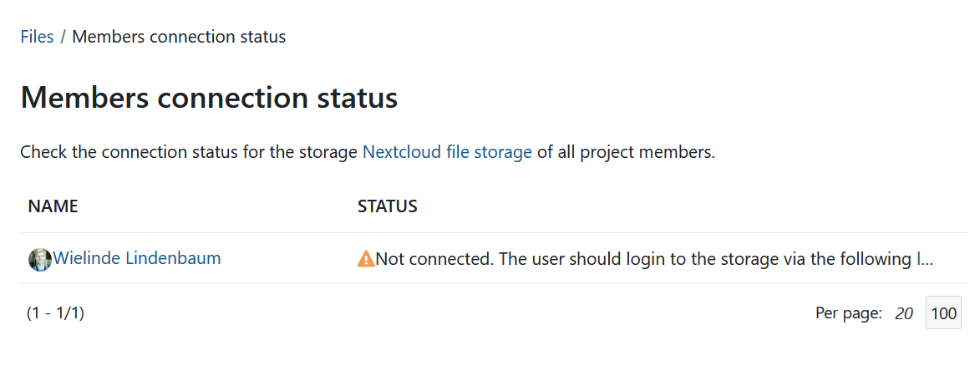Click the breadcrumb slash separator

click(x=63, y=37)
